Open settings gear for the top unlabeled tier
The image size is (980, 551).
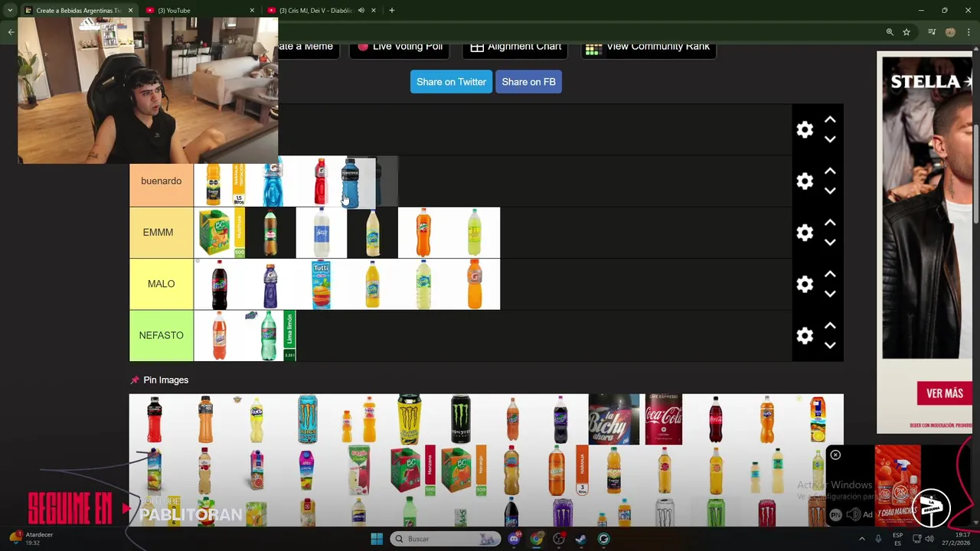805,130
